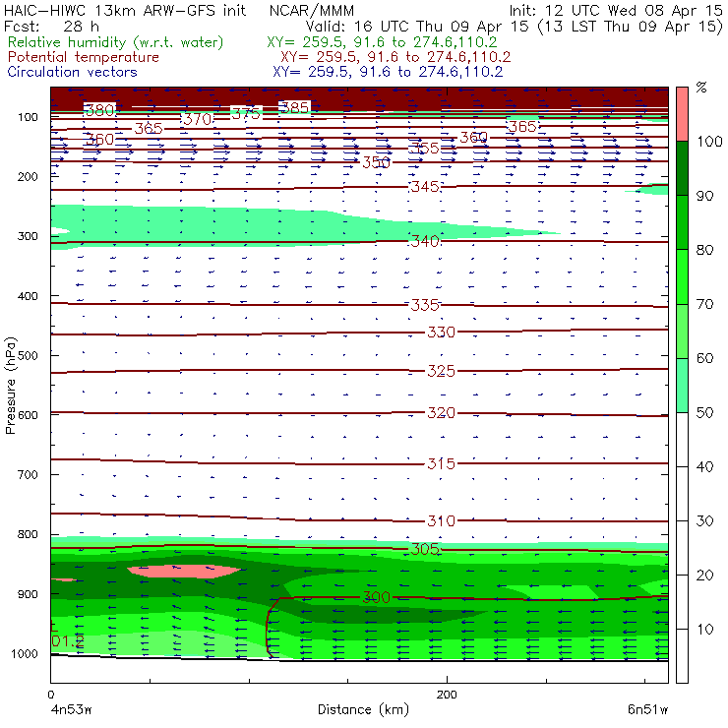
Task: Click the '%' unit label above the colorbar
Action: (701, 88)
